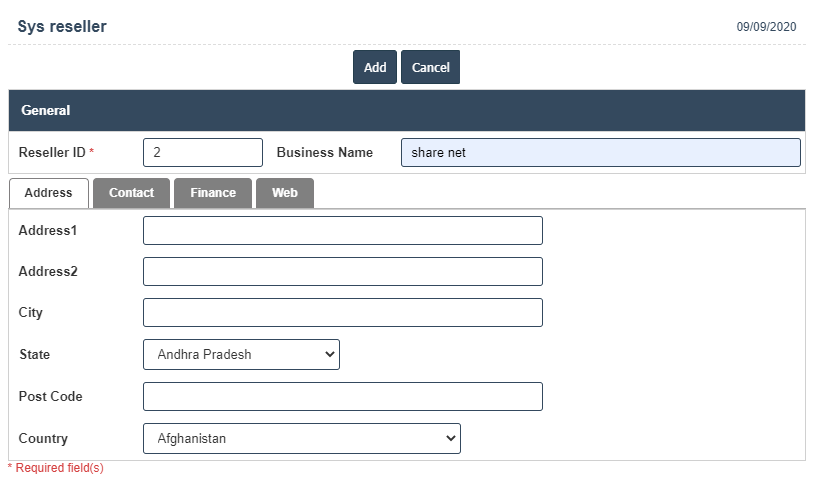The height and width of the screenshot is (489, 819).
Task: Switch to the Contact tab
Action: click(x=131, y=193)
